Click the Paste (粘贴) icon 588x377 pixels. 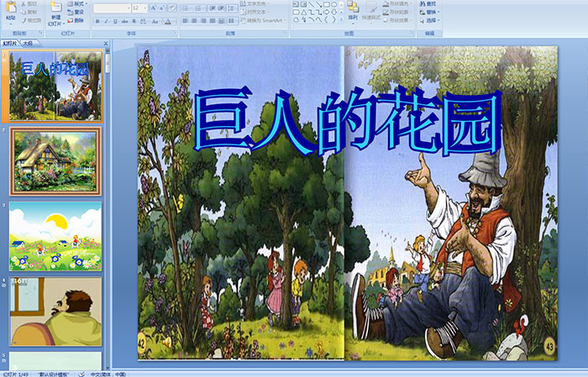click(x=11, y=7)
